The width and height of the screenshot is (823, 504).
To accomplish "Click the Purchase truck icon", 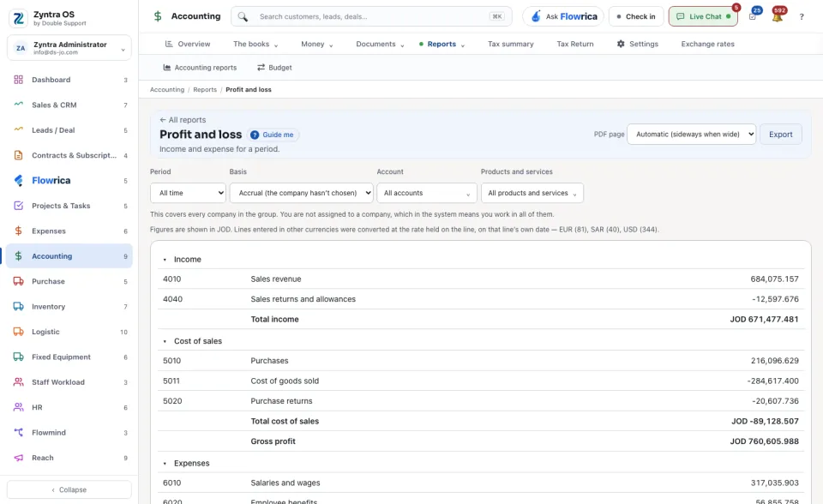I will click(x=18, y=281).
